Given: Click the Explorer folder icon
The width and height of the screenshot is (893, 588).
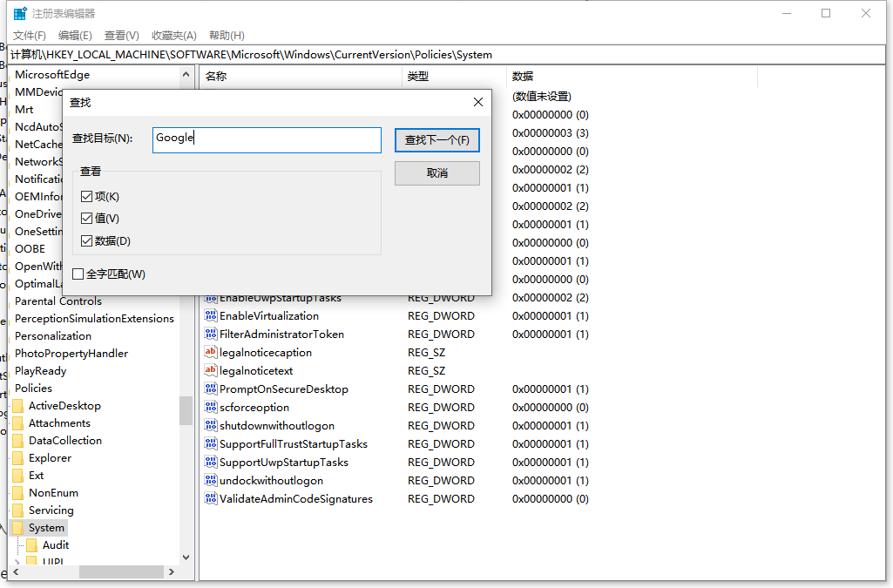Looking at the screenshot, I should [x=18, y=458].
